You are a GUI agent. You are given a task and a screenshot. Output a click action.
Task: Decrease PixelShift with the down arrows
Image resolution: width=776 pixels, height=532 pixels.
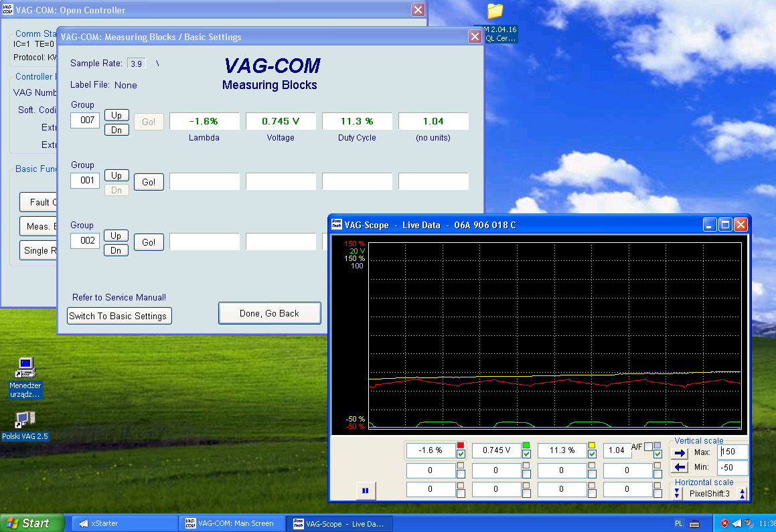[x=677, y=493]
